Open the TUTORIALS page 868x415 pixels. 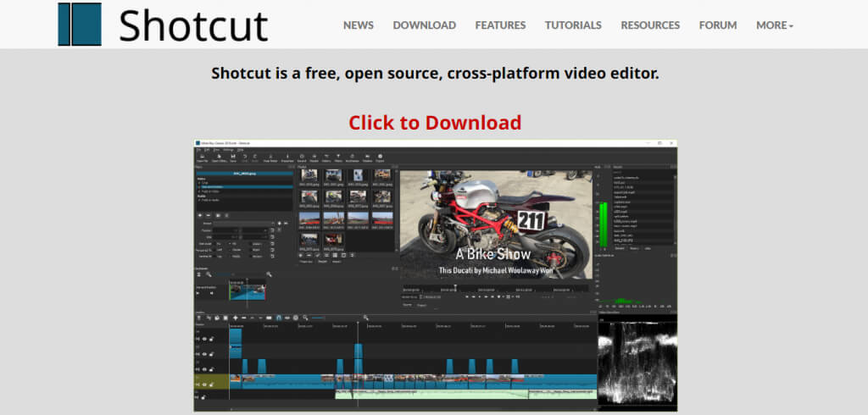[573, 25]
